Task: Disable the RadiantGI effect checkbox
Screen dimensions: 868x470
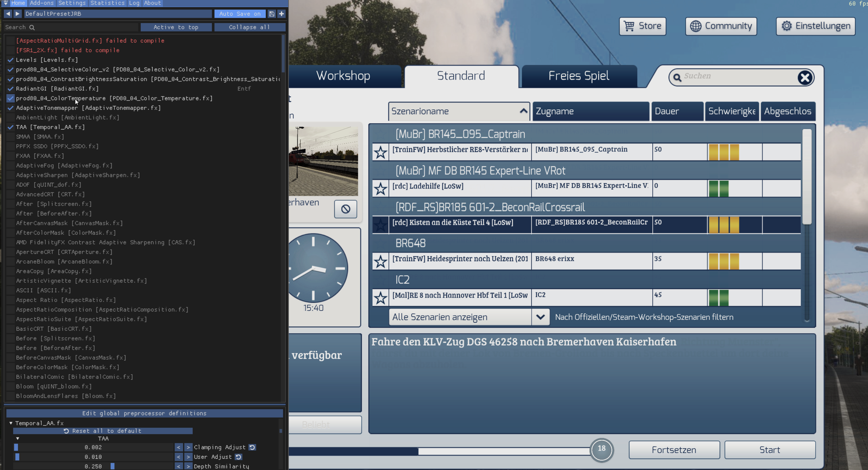Action: pos(10,89)
